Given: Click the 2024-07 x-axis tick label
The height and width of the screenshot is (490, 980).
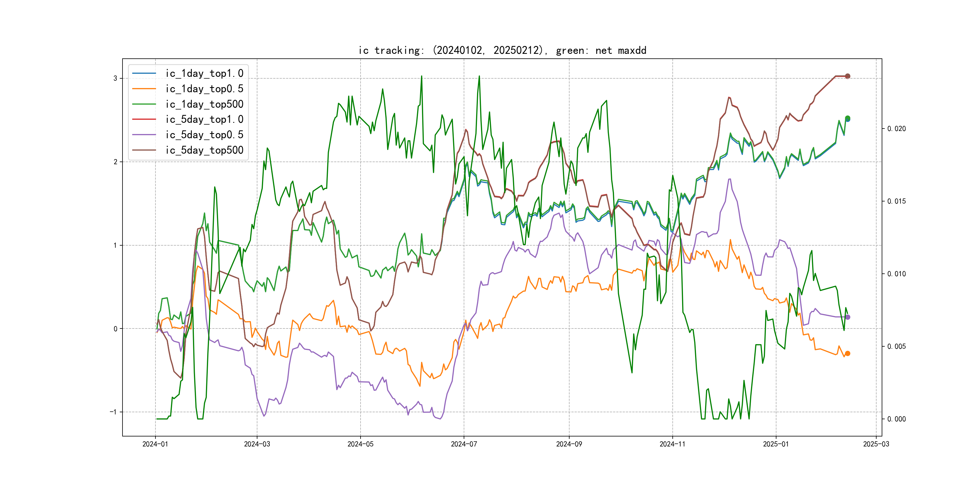Looking at the screenshot, I should [464, 444].
